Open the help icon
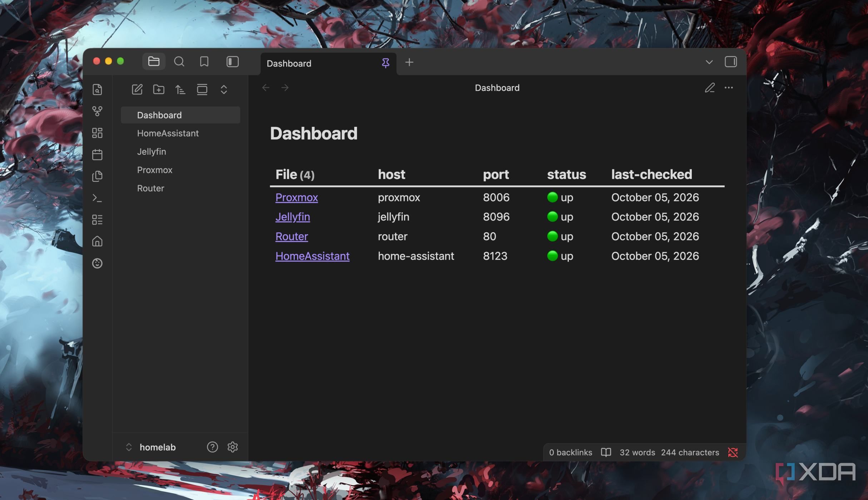868x500 pixels. (x=212, y=447)
